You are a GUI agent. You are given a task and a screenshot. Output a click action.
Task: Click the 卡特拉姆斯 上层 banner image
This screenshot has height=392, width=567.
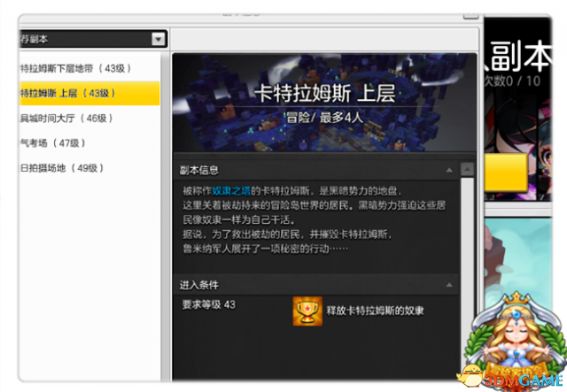pos(323,104)
